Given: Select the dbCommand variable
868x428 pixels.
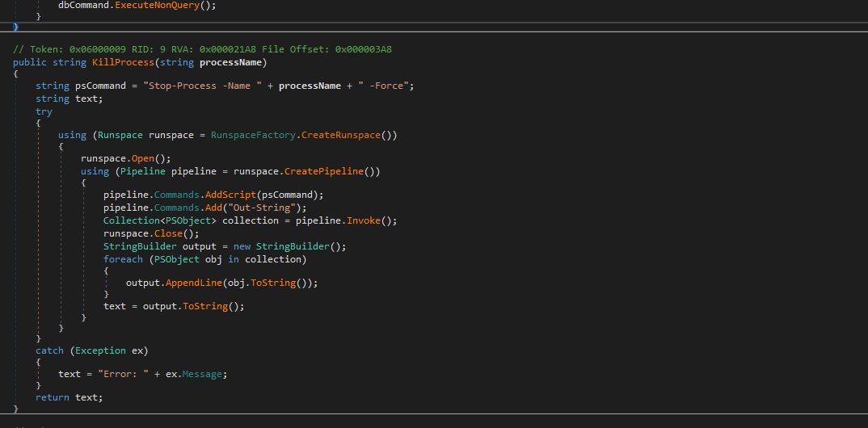Looking at the screenshot, I should click(83, 5).
